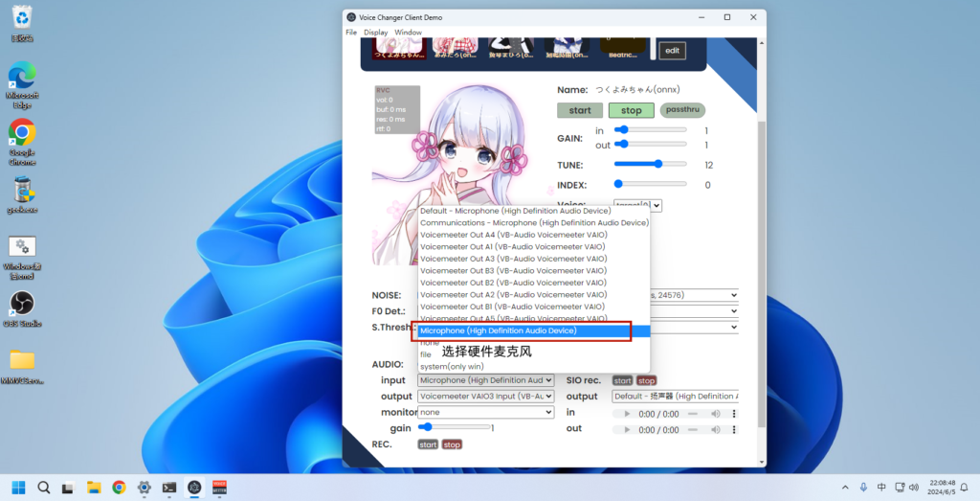Select the Beatrice model thumbnail

click(x=623, y=49)
